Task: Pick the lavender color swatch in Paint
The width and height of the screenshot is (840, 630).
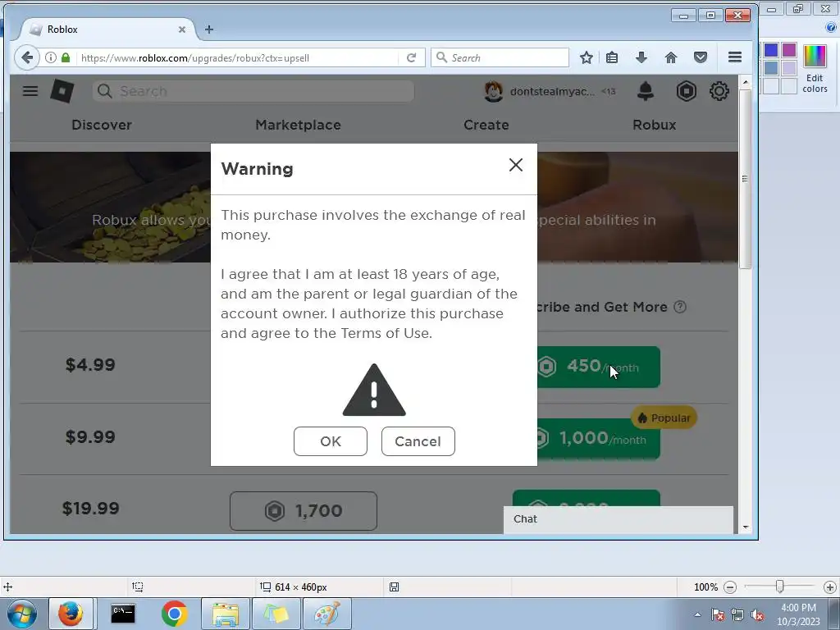Action: click(788, 68)
